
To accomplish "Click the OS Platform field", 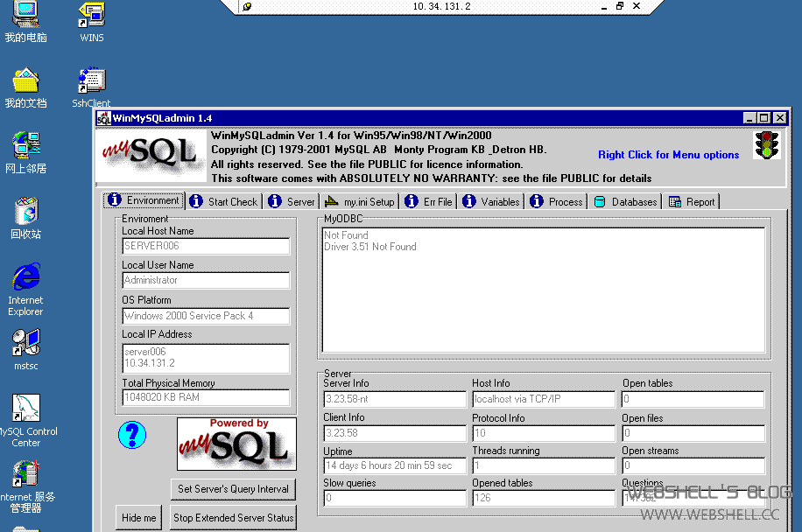I will click(x=206, y=316).
